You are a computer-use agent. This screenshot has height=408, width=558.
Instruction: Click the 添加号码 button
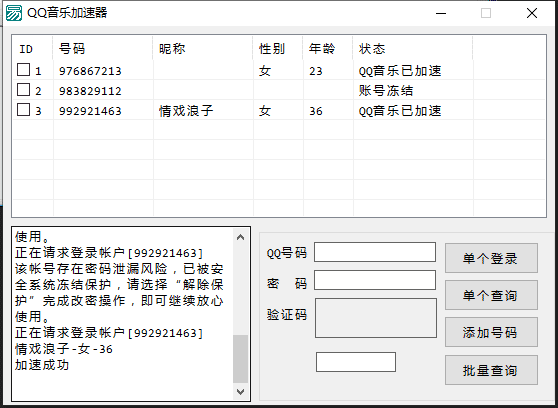click(491, 332)
